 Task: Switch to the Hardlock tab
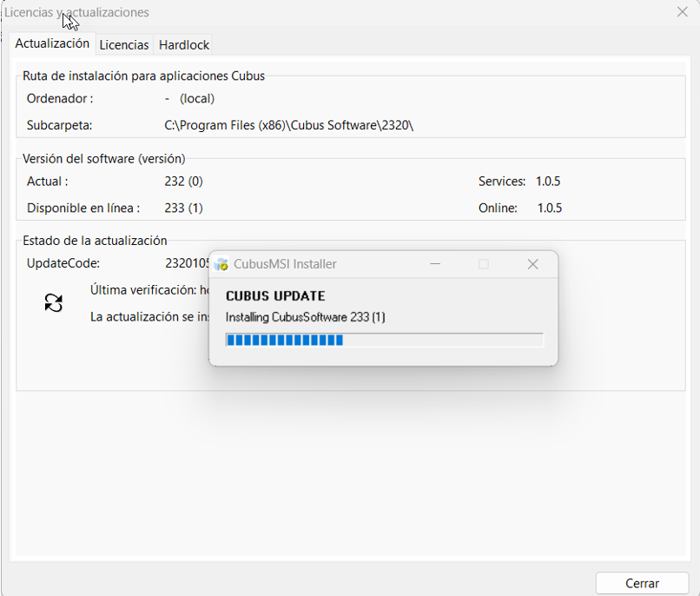182,44
